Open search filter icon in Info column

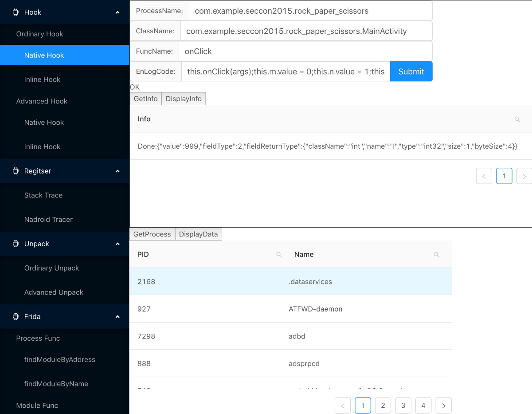point(517,119)
